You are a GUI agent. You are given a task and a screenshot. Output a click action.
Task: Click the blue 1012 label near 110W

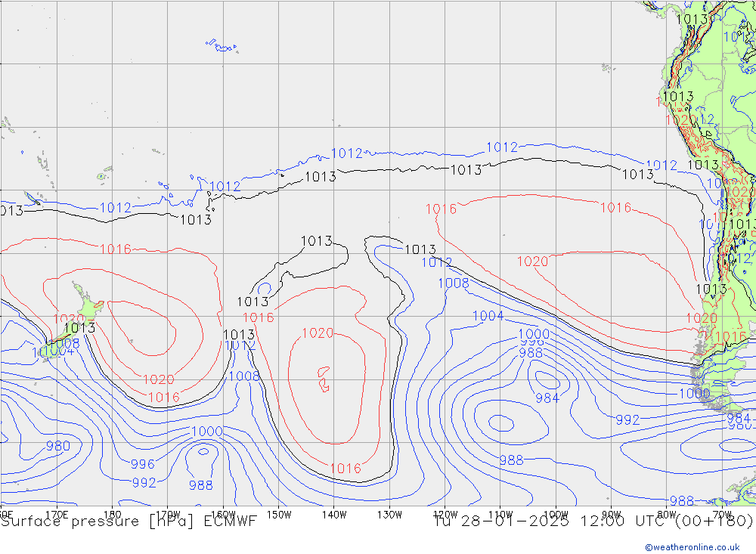[x=502, y=147]
